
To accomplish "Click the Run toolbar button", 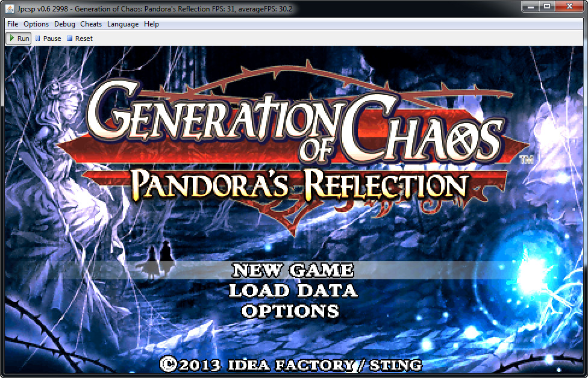I will click(x=18, y=38).
